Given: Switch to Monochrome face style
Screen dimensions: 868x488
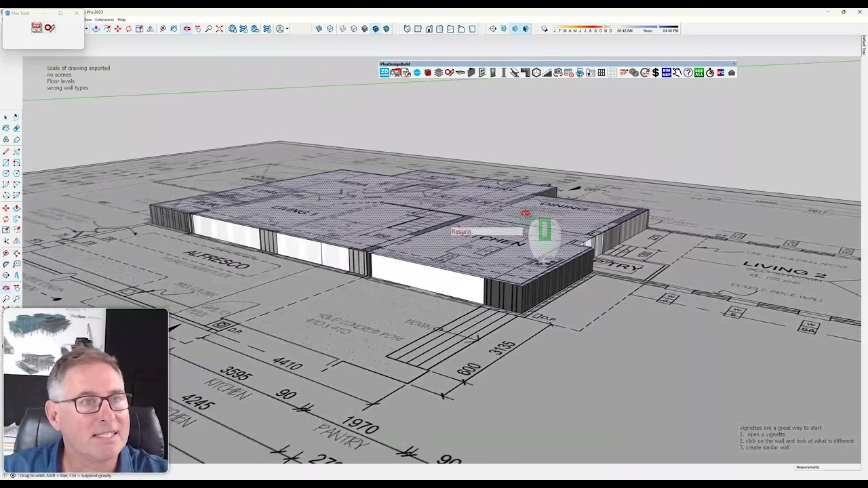Looking at the screenshot, I should coord(386,28).
